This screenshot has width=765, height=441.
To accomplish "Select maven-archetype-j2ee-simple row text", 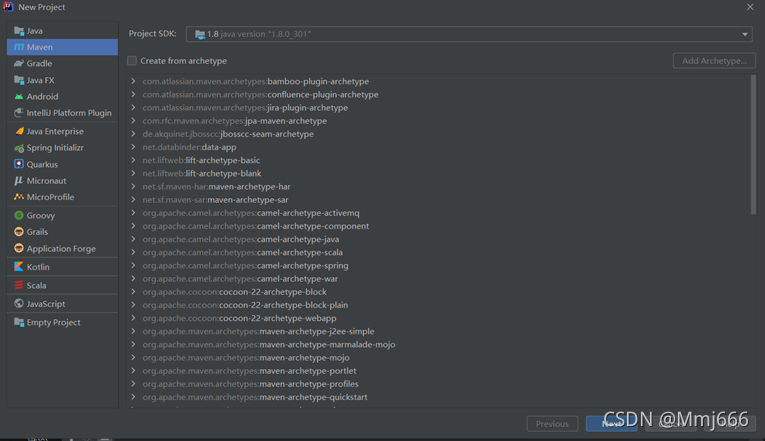I will click(x=259, y=331).
